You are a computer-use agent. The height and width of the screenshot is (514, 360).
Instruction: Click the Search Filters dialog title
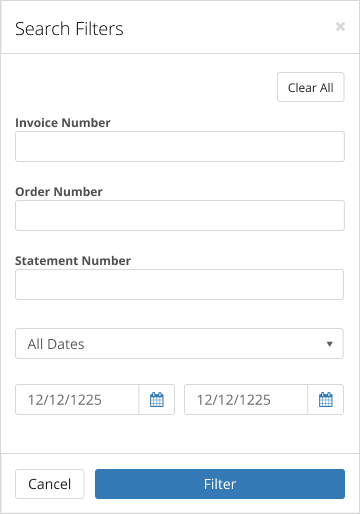(x=69, y=29)
